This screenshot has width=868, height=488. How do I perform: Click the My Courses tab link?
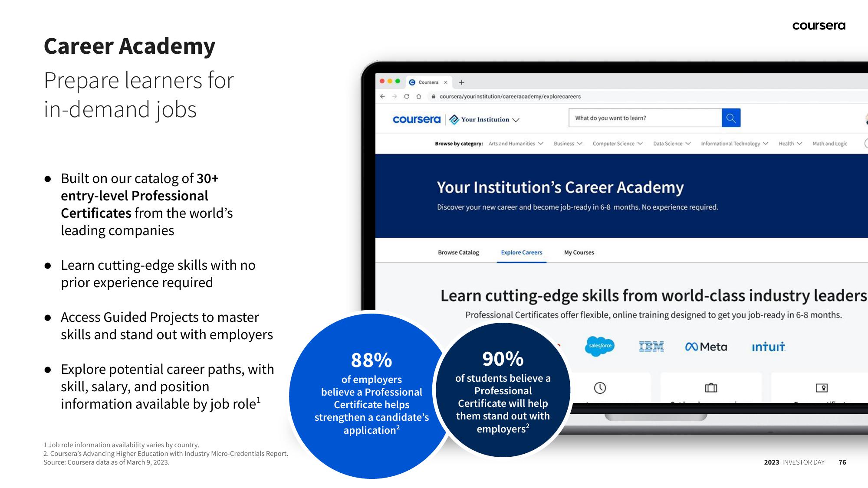point(578,252)
